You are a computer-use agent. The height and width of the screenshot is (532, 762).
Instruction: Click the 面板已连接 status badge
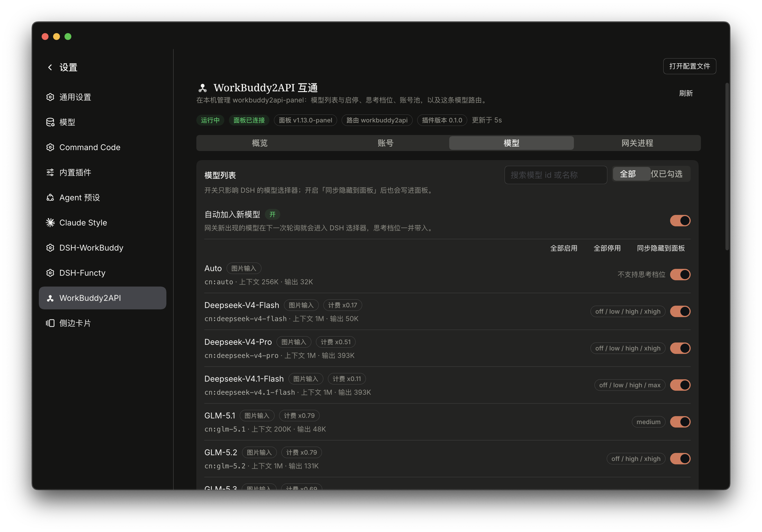(249, 120)
